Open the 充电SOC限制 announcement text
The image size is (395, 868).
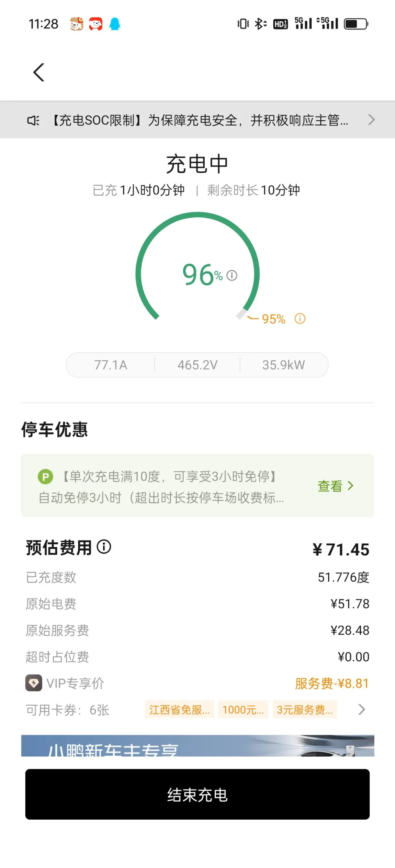pyautogui.click(x=200, y=120)
